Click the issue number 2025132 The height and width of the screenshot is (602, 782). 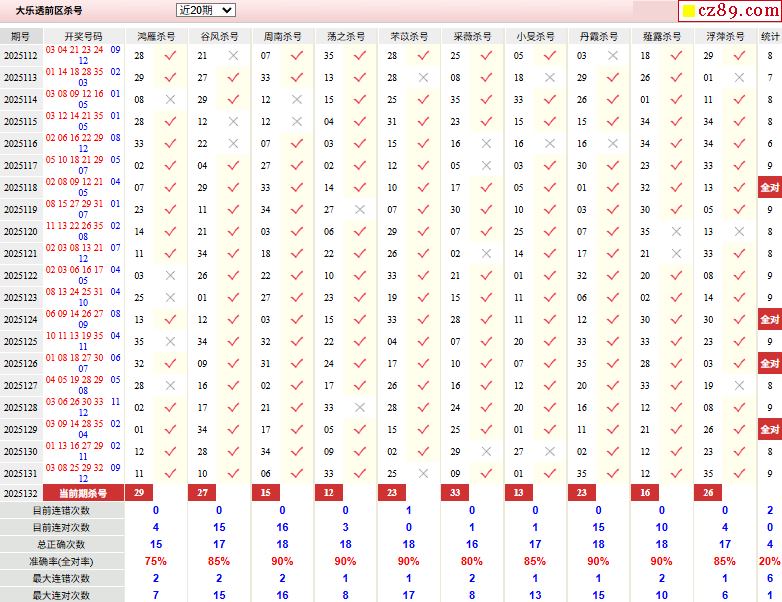pyautogui.click(x=21, y=493)
